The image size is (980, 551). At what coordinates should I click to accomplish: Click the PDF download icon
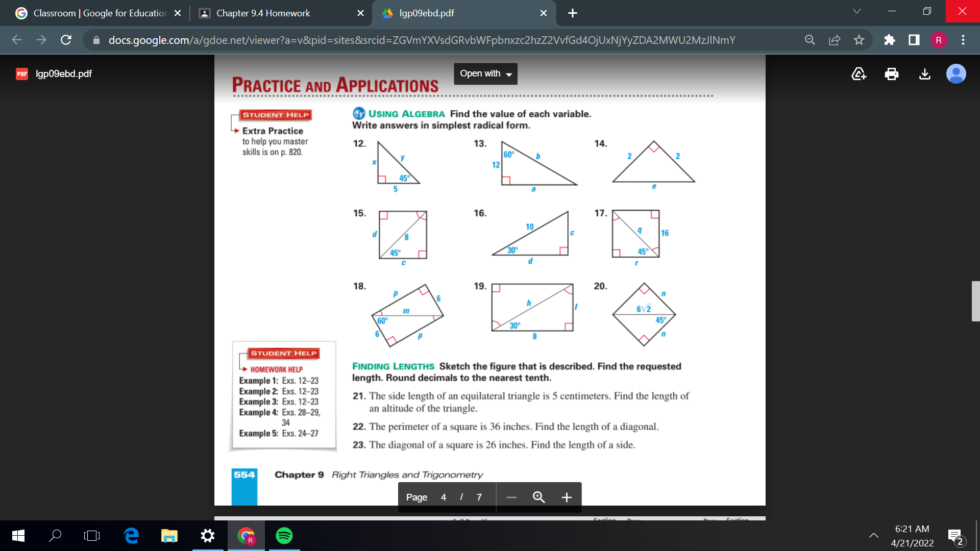click(x=924, y=73)
